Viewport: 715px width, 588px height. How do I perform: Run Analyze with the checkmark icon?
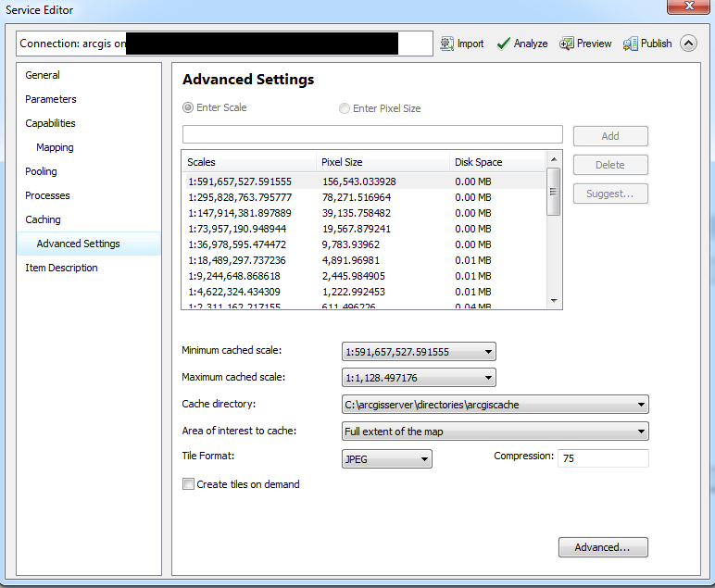(504, 44)
